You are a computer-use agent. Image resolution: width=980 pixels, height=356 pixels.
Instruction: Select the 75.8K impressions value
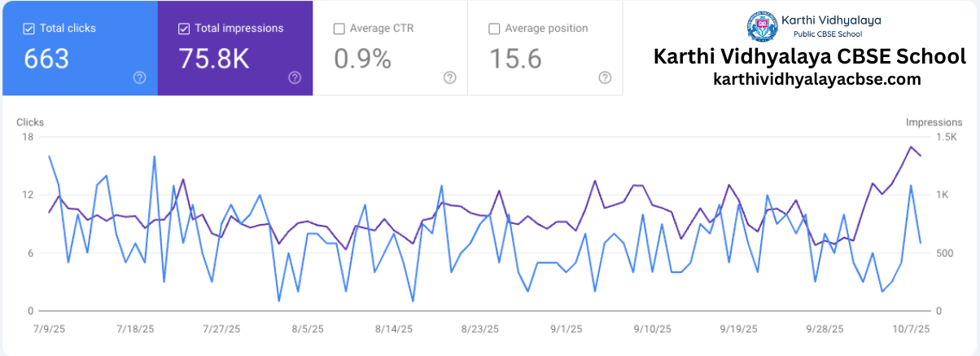(x=212, y=59)
